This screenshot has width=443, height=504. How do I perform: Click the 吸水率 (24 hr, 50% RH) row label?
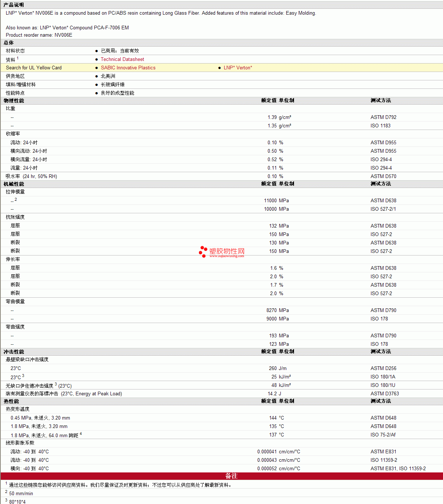click(x=32, y=176)
